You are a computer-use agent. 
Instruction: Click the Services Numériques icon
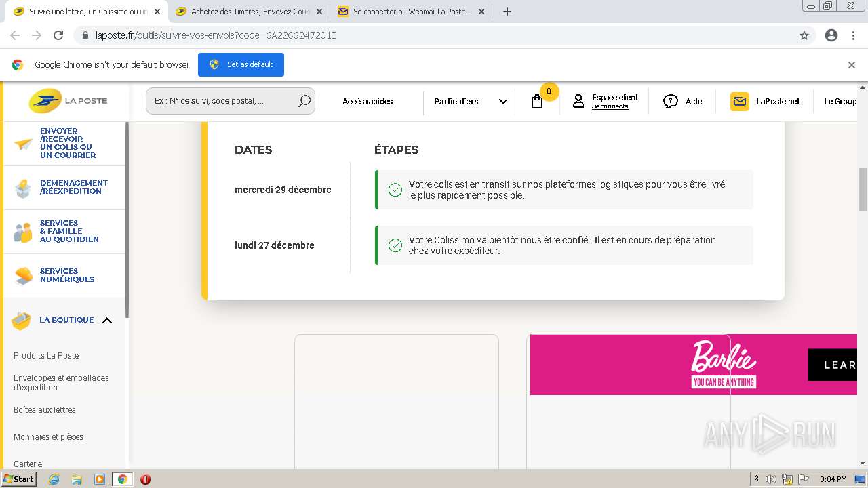(23, 276)
